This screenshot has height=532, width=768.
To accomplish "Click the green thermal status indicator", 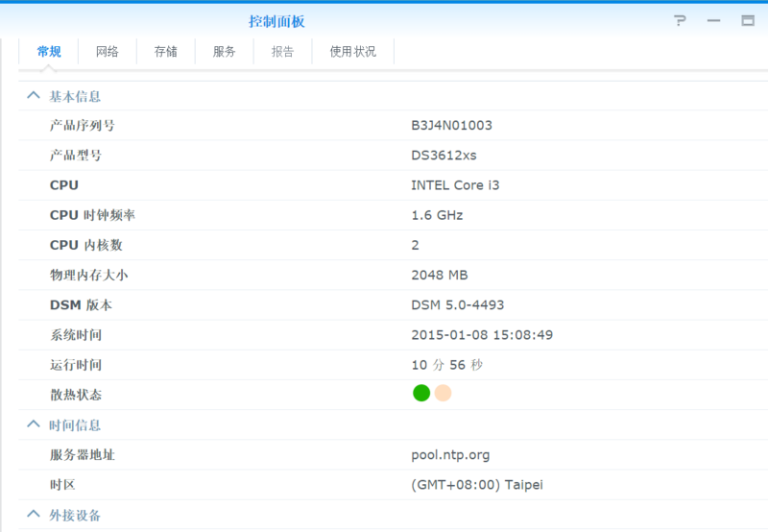I will [x=421, y=393].
